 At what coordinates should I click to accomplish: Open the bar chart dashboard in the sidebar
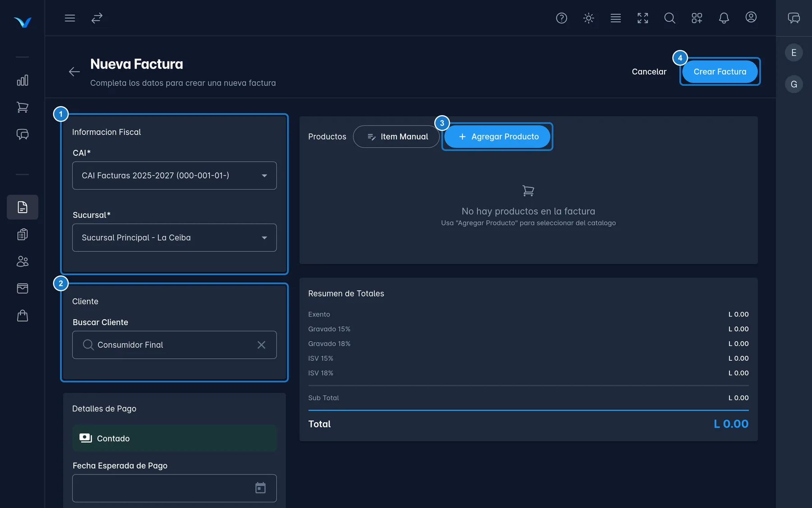pos(23,80)
